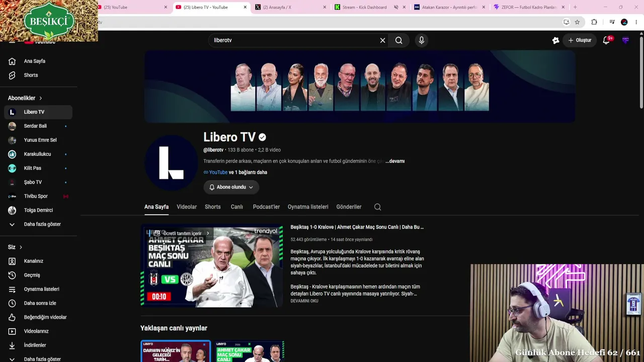Switch to the ZEFOR browser tab
The width and height of the screenshot is (644, 362).
pyautogui.click(x=528, y=8)
